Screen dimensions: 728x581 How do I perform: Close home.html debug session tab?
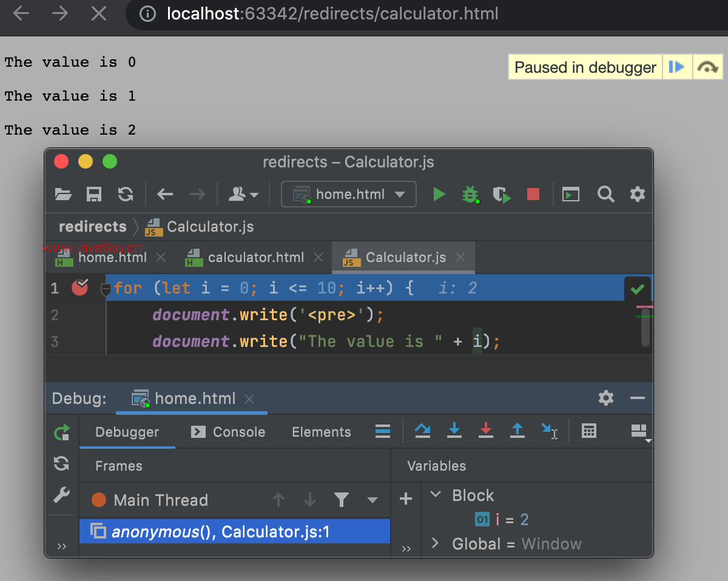pyautogui.click(x=249, y=398)
